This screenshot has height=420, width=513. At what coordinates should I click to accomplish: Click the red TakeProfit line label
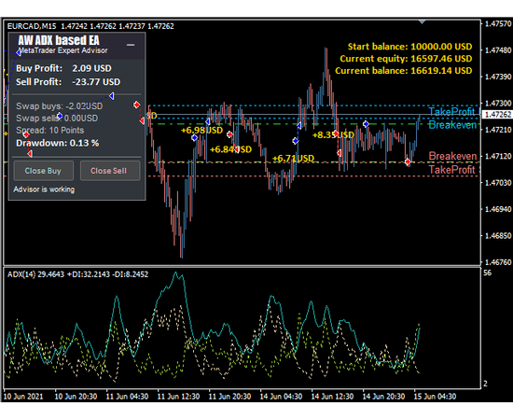pos(451,170)
